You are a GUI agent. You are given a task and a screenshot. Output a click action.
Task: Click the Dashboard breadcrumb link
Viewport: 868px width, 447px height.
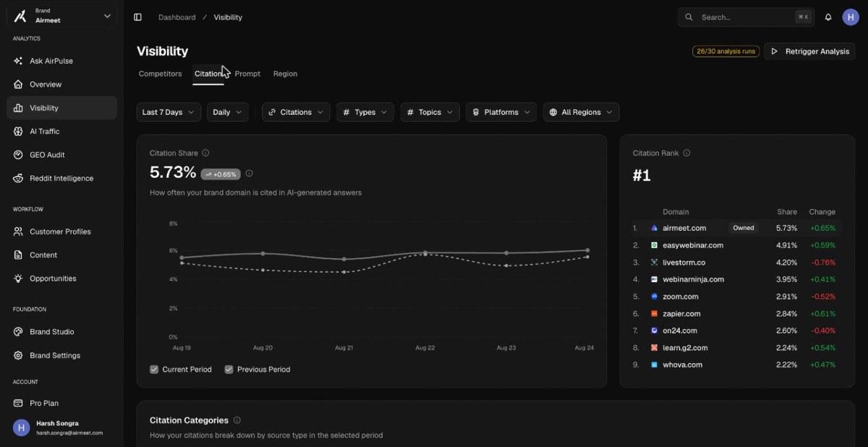pos(176,17)
